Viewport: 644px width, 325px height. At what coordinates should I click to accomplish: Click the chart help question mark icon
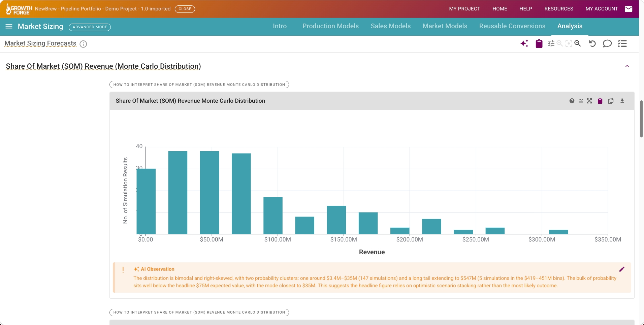(x=572, y=101)
